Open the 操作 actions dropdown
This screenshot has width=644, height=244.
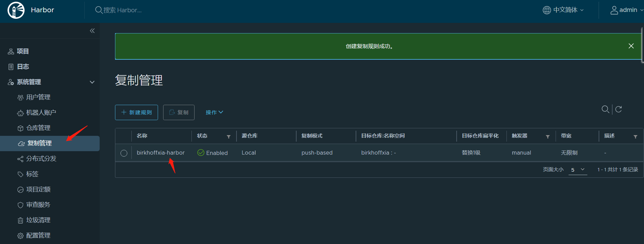(214, 112)
